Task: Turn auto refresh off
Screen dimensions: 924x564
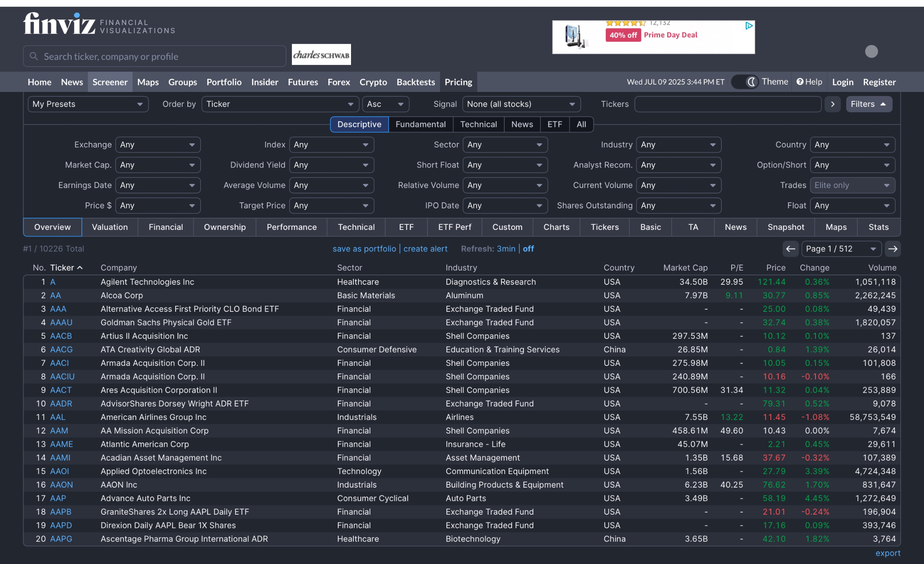Action: [x=528, y=249]
